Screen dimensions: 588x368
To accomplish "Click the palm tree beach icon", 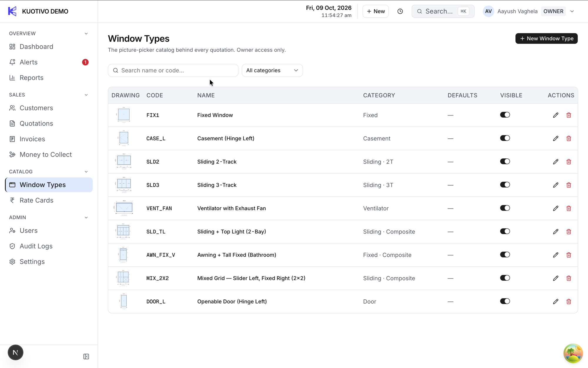I will pos(573,353).
